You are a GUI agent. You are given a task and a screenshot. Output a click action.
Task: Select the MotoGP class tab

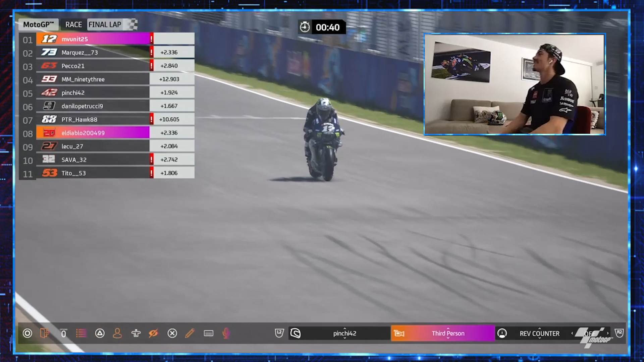[x=38, y=24]
